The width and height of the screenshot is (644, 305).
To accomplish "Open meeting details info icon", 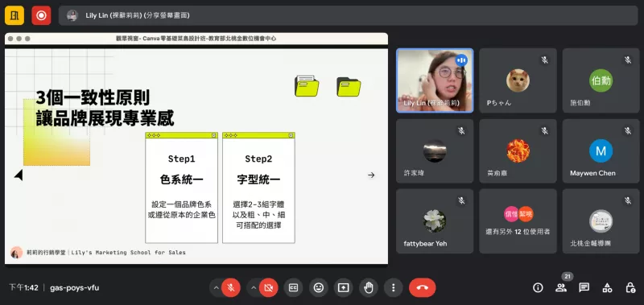I will (x=538, y=288).
